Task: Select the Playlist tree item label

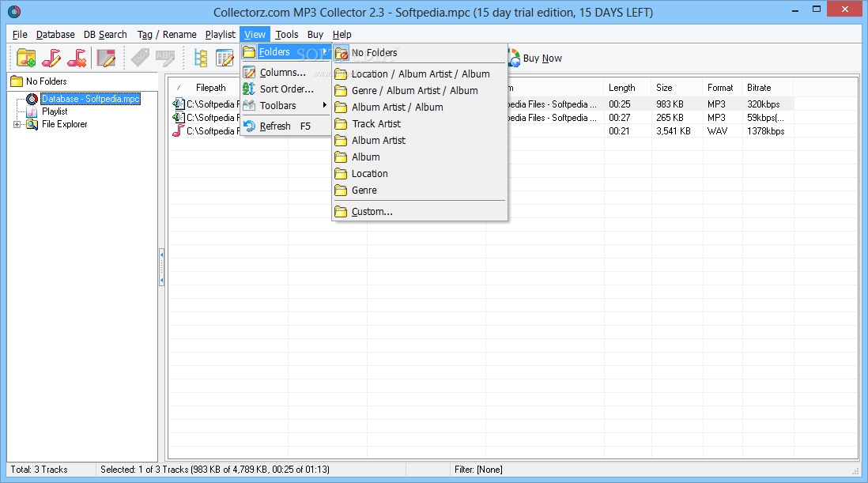Action: coord(55,111)
